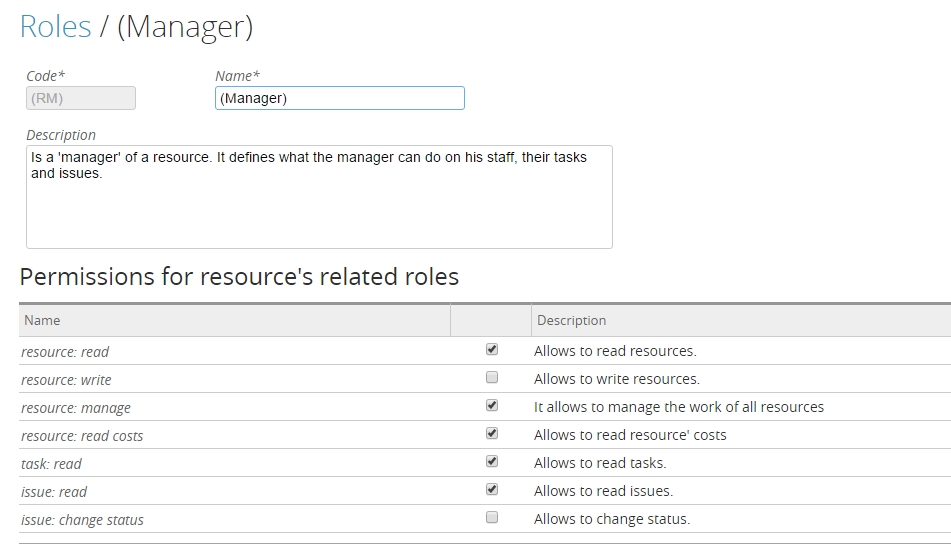Screen dimensions: 951x549
Task: Disable the resource: read costs checkbox
Action: (491, 434)
